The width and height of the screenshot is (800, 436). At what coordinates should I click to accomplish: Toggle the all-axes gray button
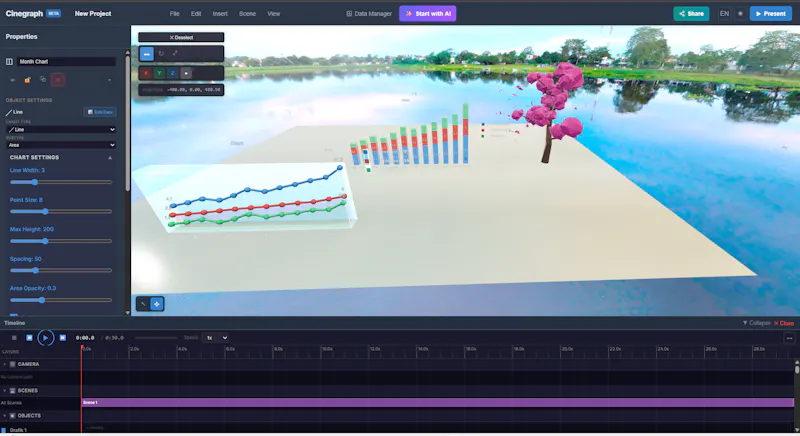(x=186, y=73)
